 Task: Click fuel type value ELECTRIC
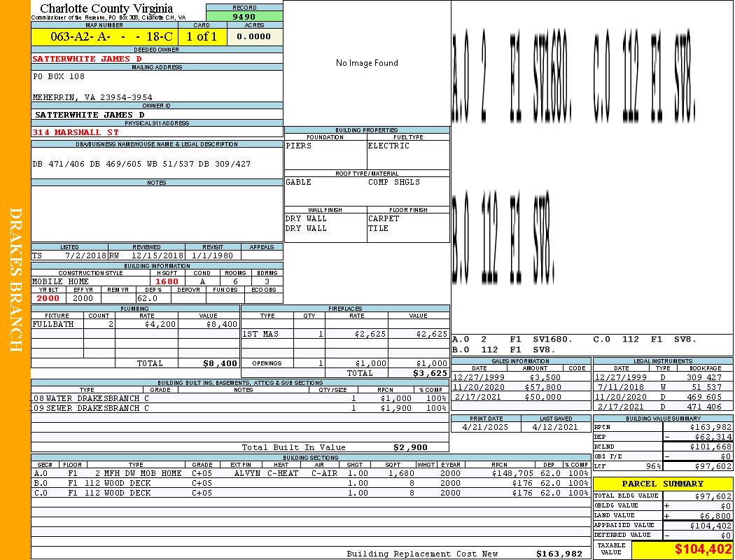point(388,146)
